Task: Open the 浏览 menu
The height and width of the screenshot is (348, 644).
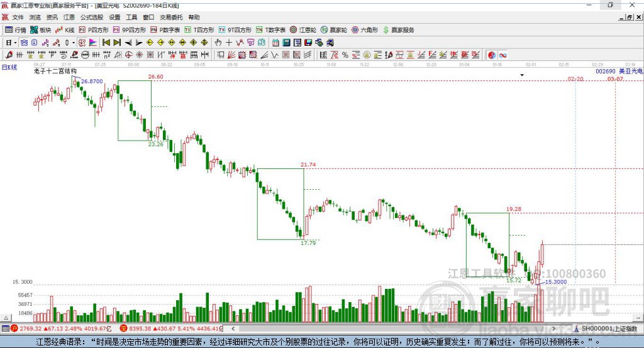Action: [x=35, y=17]
